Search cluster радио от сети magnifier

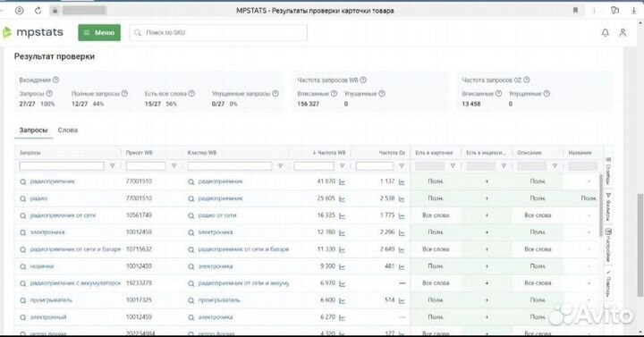click(x=191, y=215)
